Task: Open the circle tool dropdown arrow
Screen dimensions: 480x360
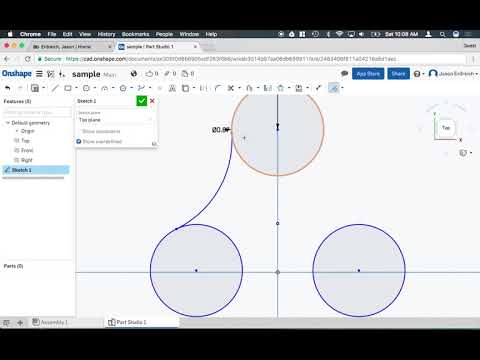Action: [95, 88]
